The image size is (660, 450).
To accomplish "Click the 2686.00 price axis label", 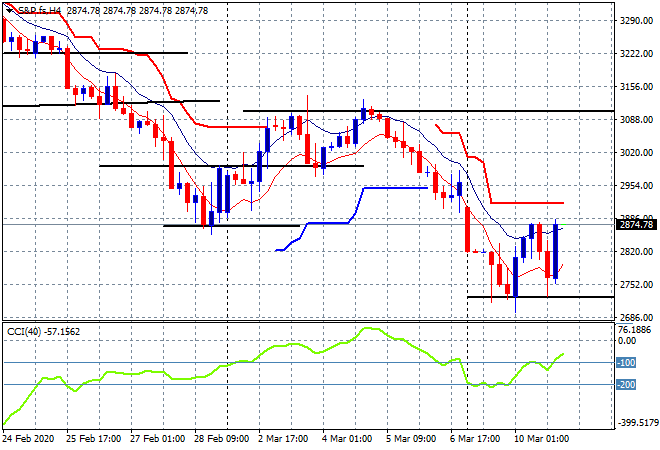I will [x=636, y=317].
